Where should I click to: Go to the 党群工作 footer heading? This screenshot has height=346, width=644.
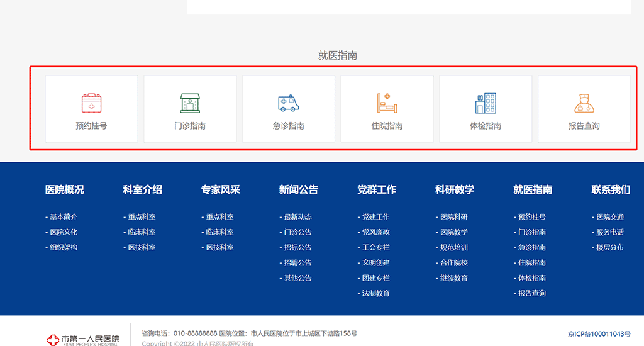coord(376,189)
